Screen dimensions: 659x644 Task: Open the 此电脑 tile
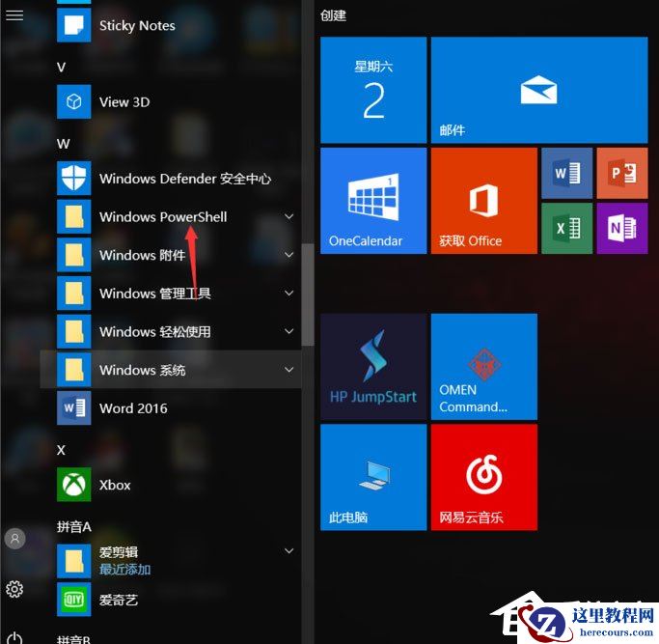pos(373,477)
